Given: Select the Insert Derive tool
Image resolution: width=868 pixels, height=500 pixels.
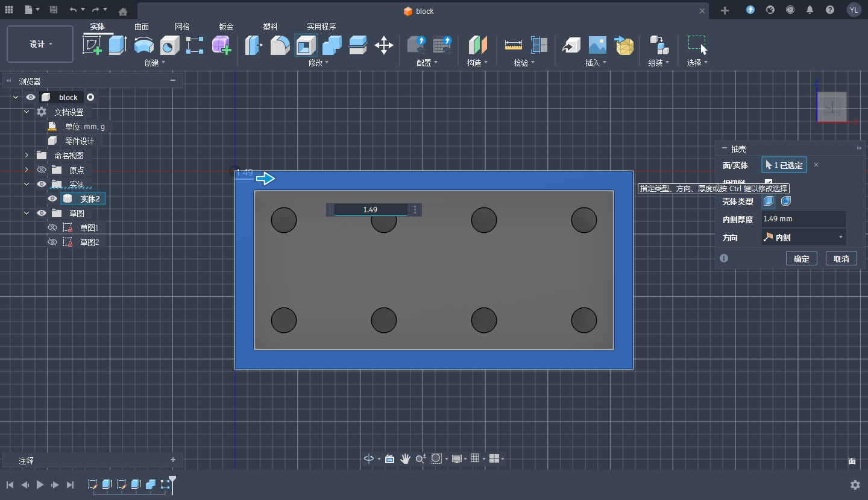Looking at the screenshot, I should (x=571, y=45).
